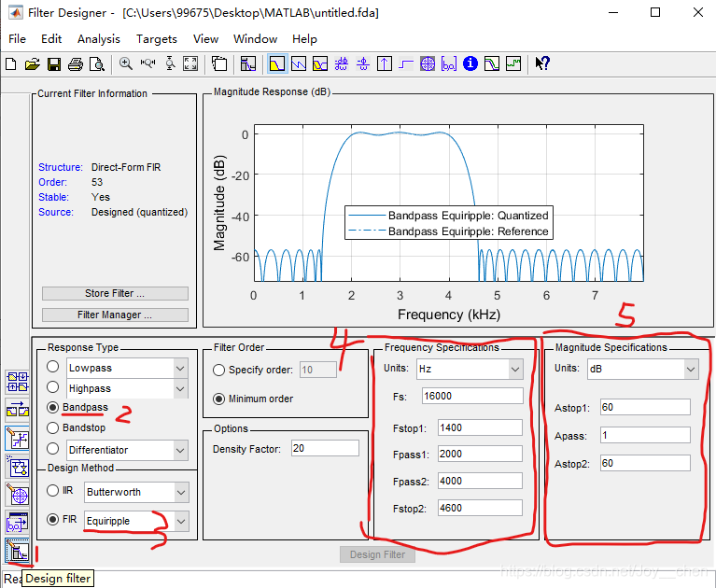
Task: Open the Transform filter sidebar panel
Action: (18, 410)
